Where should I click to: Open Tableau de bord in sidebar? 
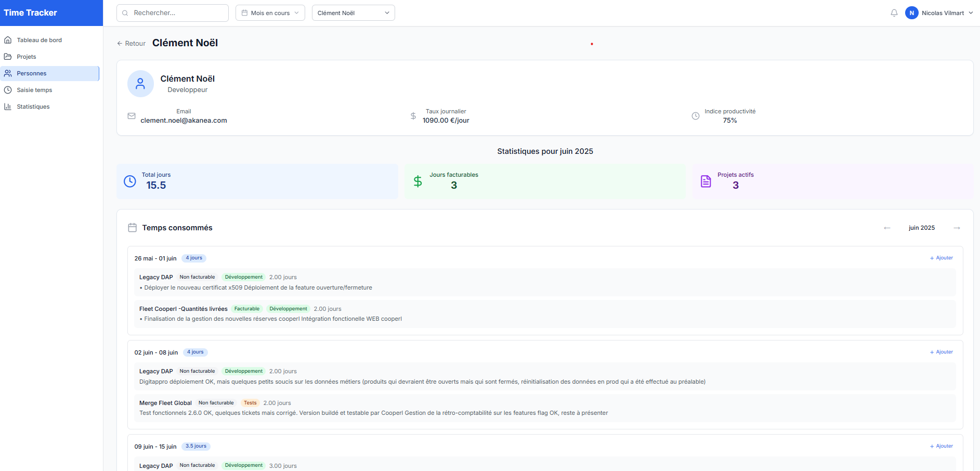tap(49, 40)
